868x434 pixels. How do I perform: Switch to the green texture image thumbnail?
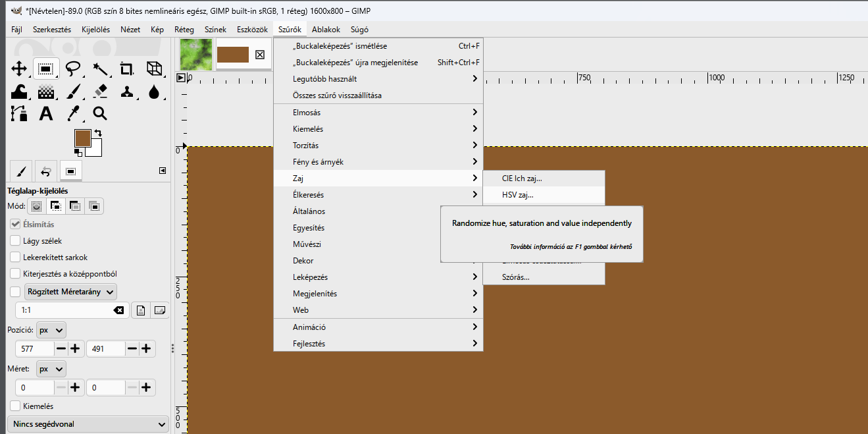point(196,55)
